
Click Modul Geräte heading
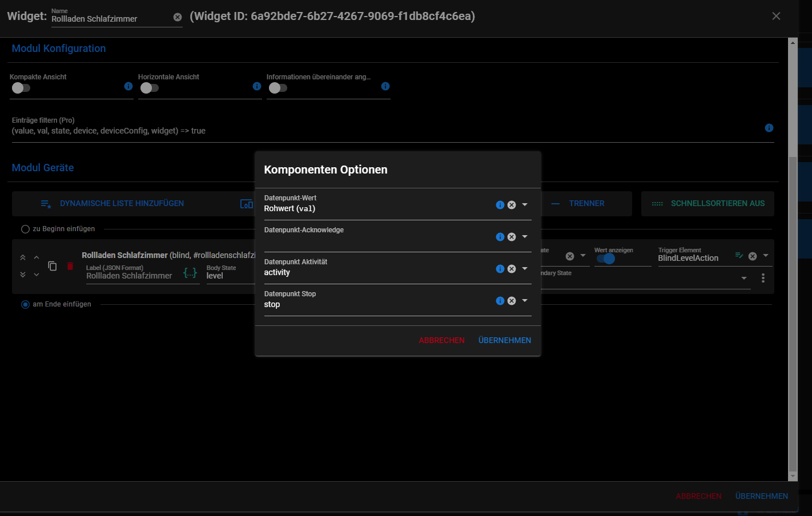coord(43,168)
